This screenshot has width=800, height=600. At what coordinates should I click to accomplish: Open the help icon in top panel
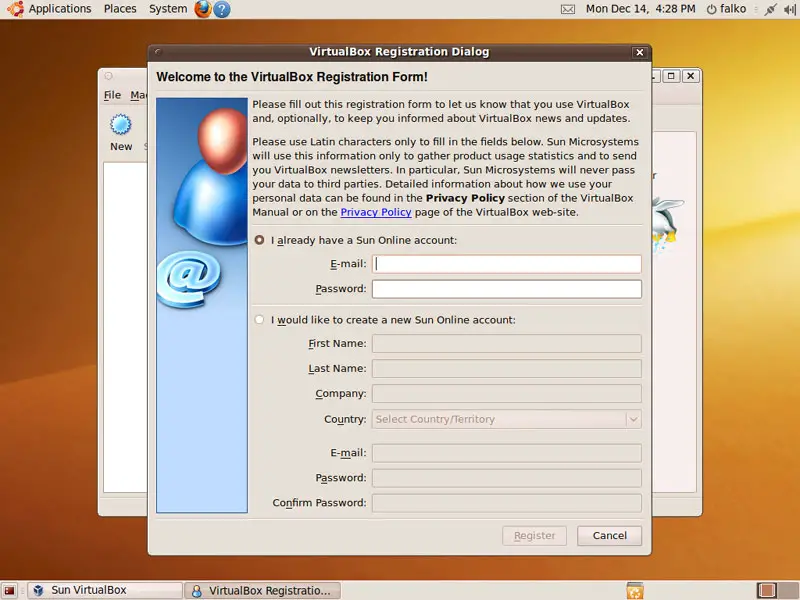(x=222, y=9)
